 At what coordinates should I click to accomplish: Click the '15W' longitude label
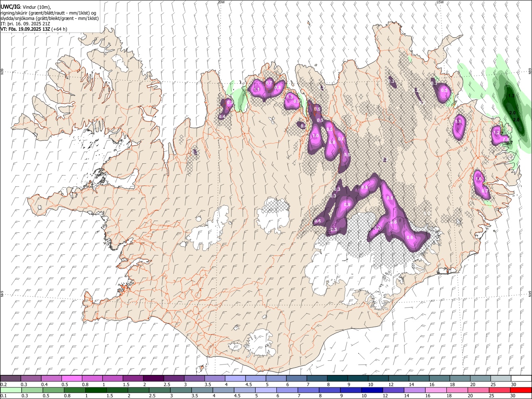pyautogui.click(x=441, y=2)
